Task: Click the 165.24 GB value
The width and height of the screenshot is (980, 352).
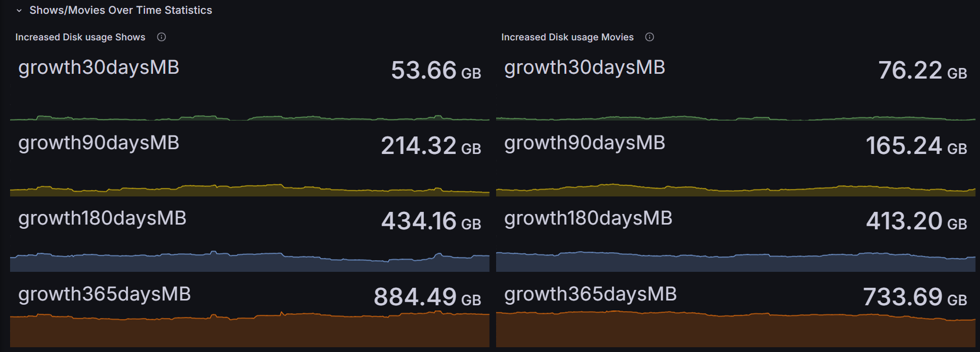Action: (917, 146)
